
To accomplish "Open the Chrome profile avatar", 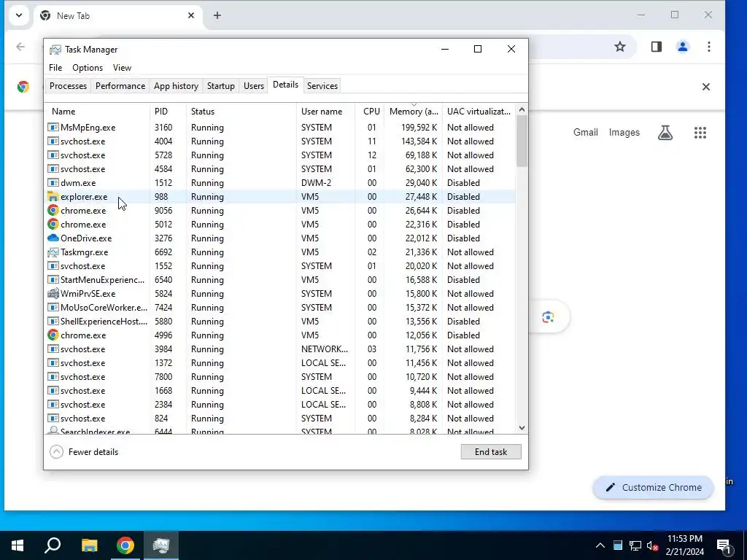I will click(x=683, y=47).
